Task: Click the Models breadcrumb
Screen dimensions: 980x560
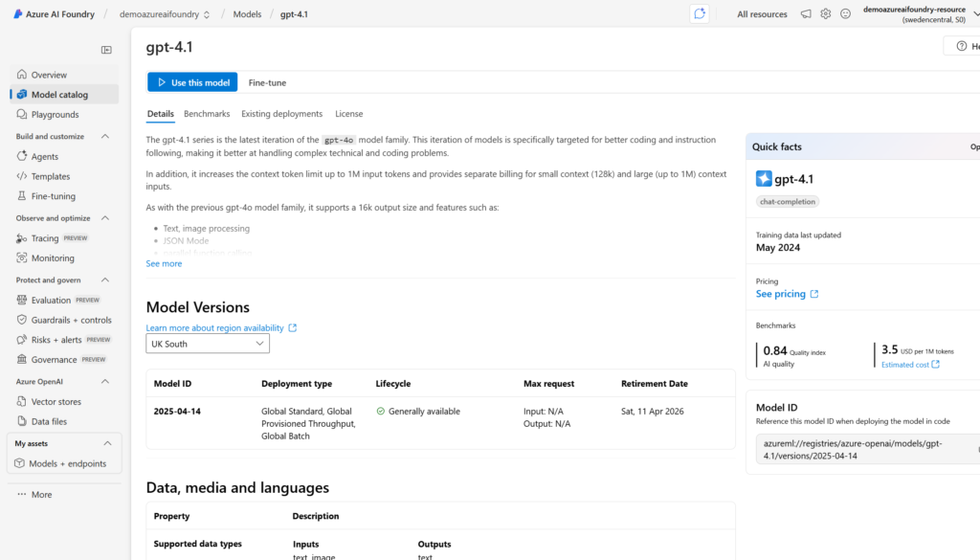Action: point(248,13)
